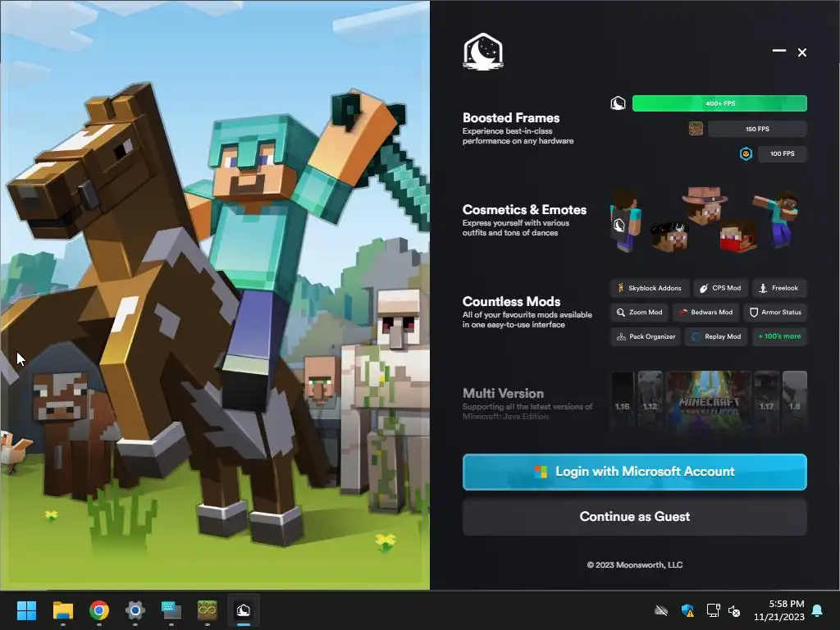The image size is (840, 630).
Task: Click the Zoom Mod magnifier icon
Action: coord(620,313)
